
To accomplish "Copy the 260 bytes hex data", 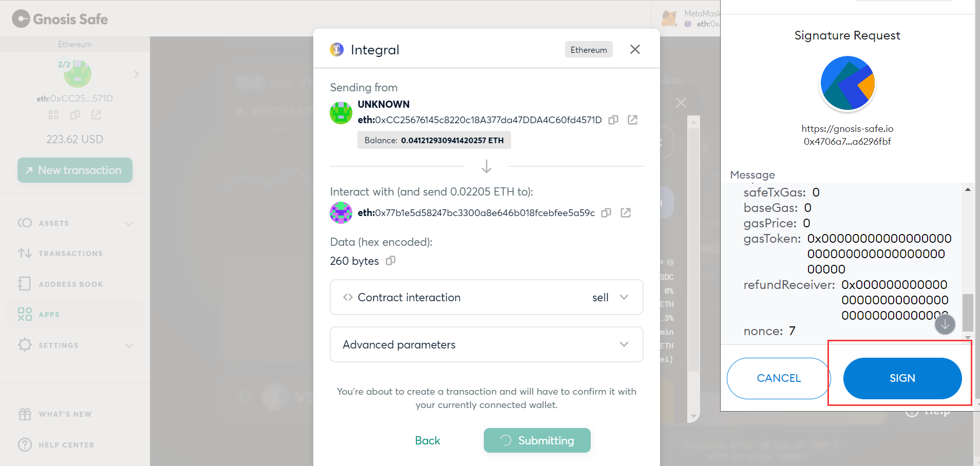I will pyautogui.click(x=391, y=261).
